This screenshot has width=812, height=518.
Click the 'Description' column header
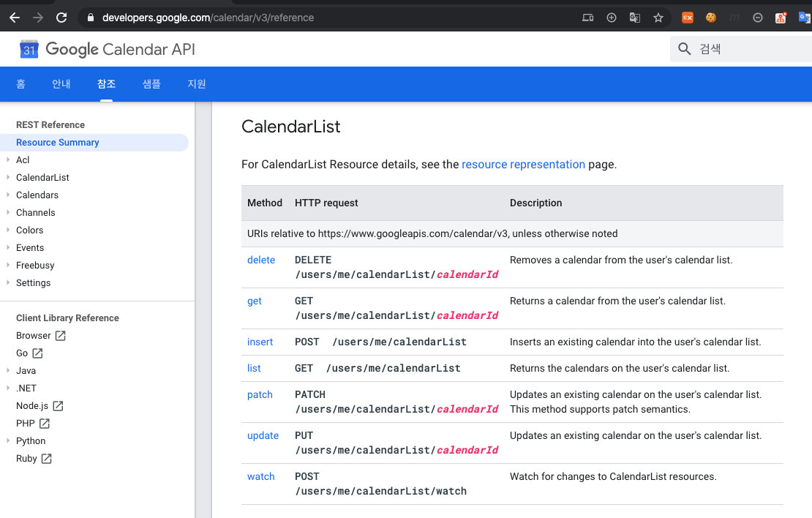point(536,203)
